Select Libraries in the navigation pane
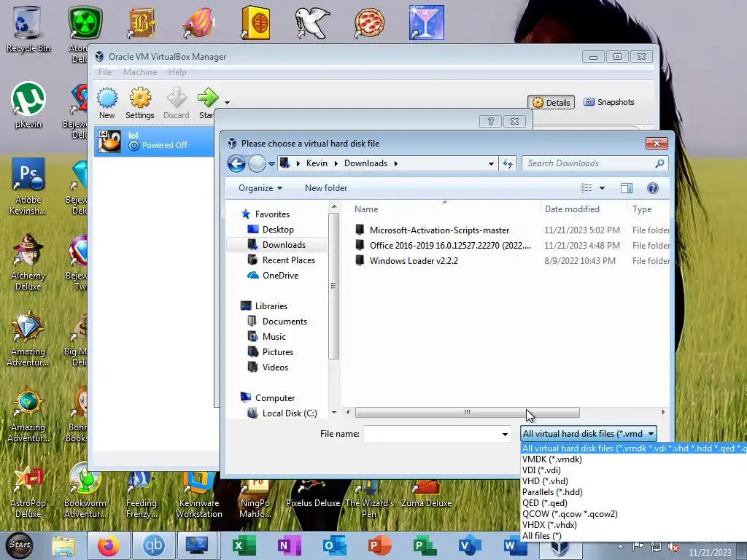Image resolution: width=747 pixels, height=560 pixels. tap(271, 306)
